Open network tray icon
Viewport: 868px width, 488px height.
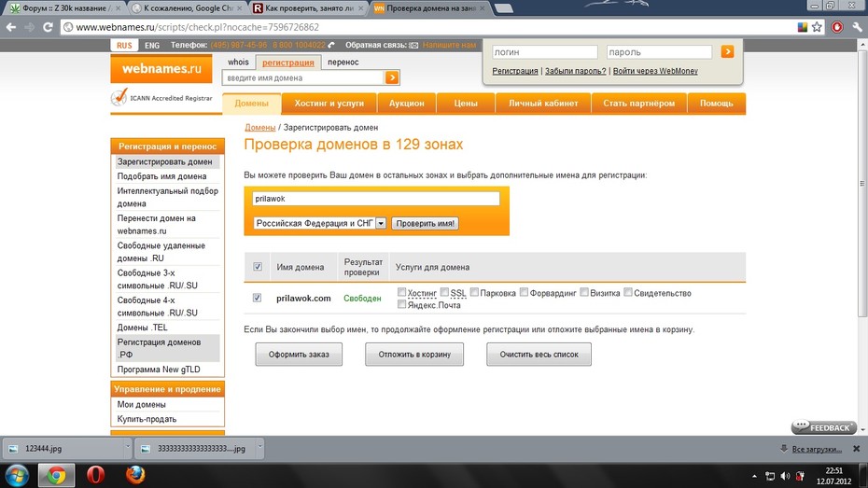click(x=770, y=476)
